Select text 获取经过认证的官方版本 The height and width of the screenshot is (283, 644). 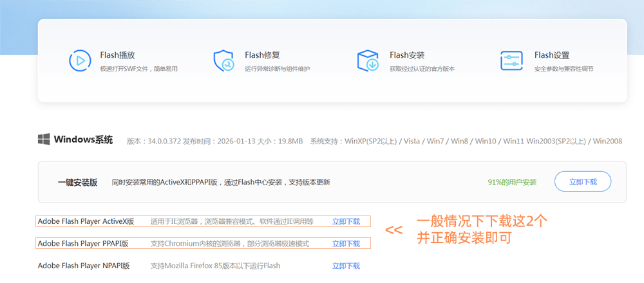(422, 69)
